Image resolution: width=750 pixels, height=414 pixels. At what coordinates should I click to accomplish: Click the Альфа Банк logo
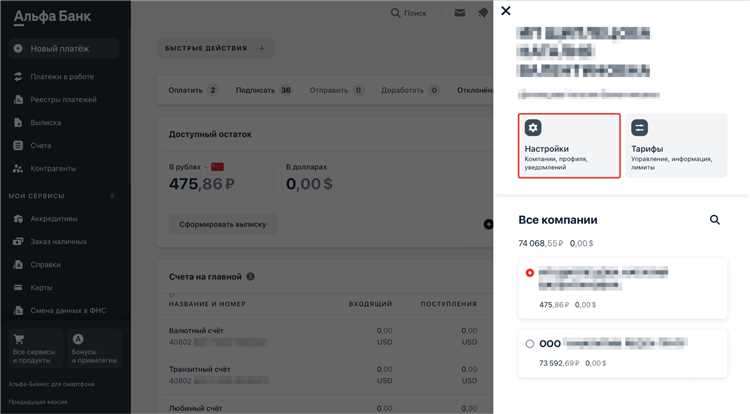[52, 17]
